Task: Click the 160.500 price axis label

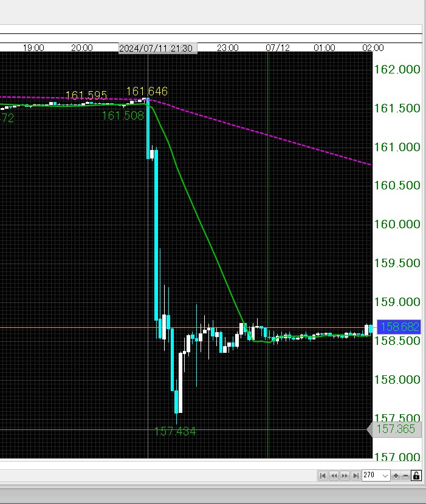Action: [397, 185]
